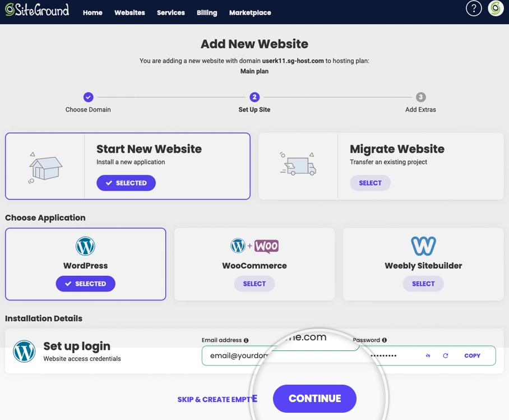Viewport: 509px width, 420px height.
Task: Select WooCommerce application
Action: click(254, 284)
